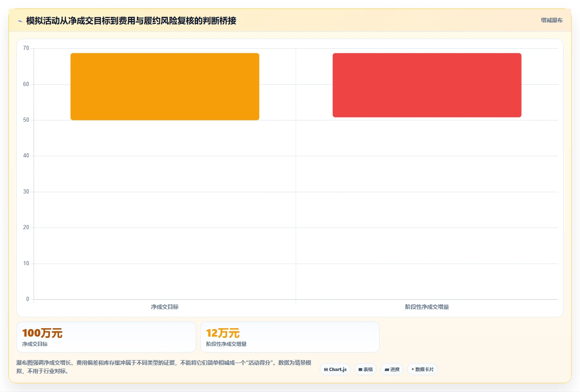The image size is (580, 392).
Task: Open the 12万元 阶段性净成交增量 data card
Action: tap(290, 337)
